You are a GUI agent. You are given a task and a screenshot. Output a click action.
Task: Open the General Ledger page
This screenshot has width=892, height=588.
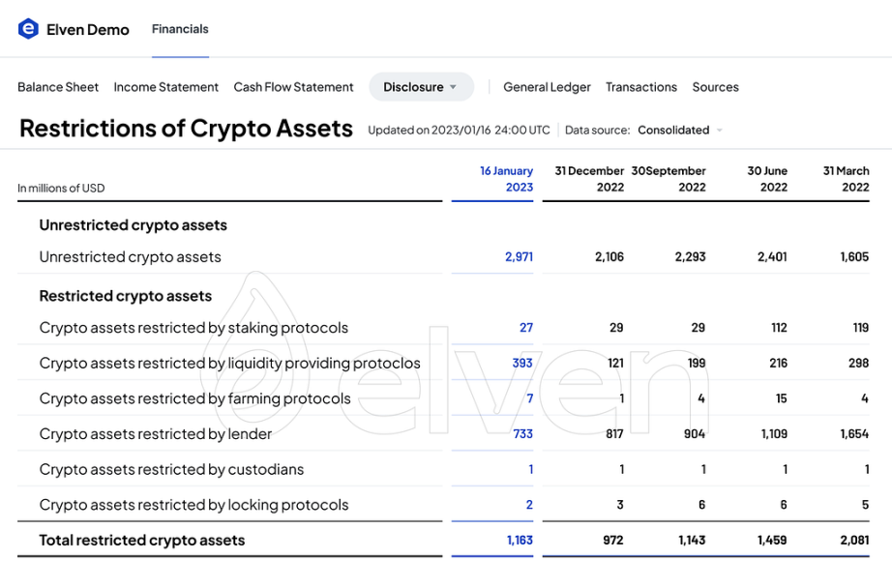[547, 87]
